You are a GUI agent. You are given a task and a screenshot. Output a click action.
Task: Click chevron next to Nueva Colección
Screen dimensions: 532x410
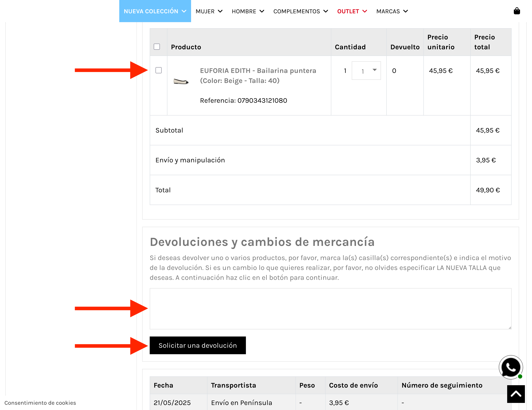click(184, 11)
